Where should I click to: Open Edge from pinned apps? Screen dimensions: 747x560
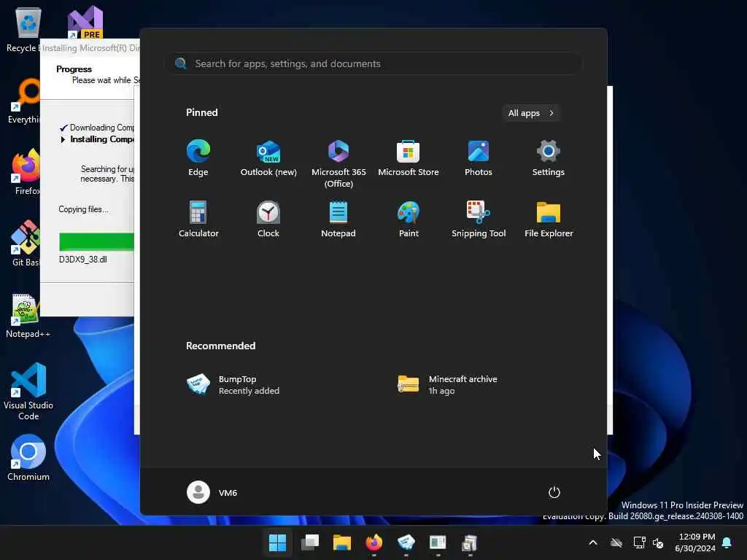[x=198, y=158]
